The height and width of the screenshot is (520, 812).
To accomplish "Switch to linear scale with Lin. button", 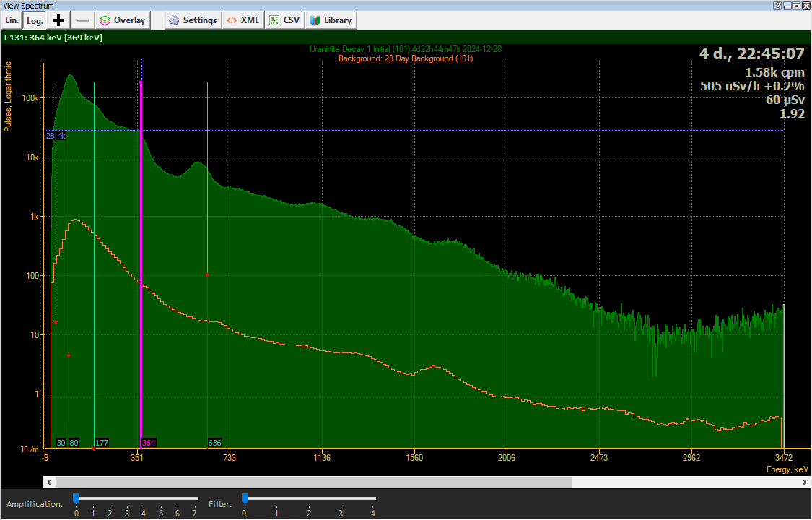I will (12, 20).
